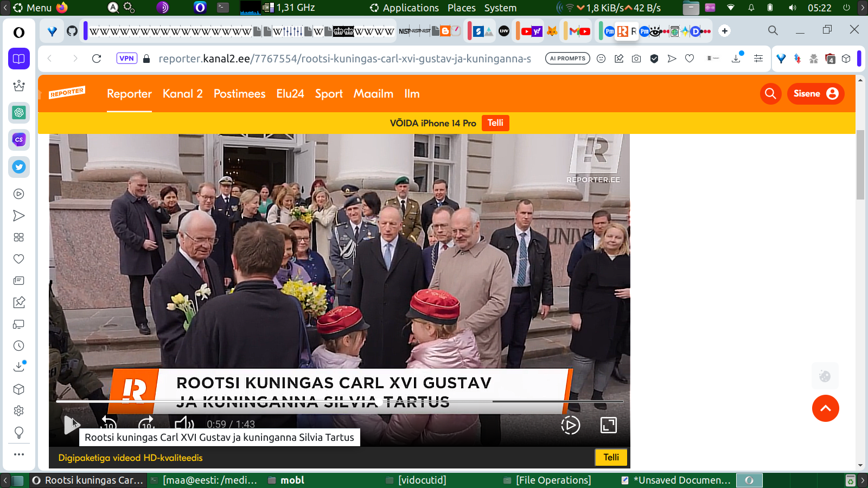Open Pinboards icon in the sidebar
Image resolution: width=868 pixels, height=488 pixels.
click(x=19, y=303)
